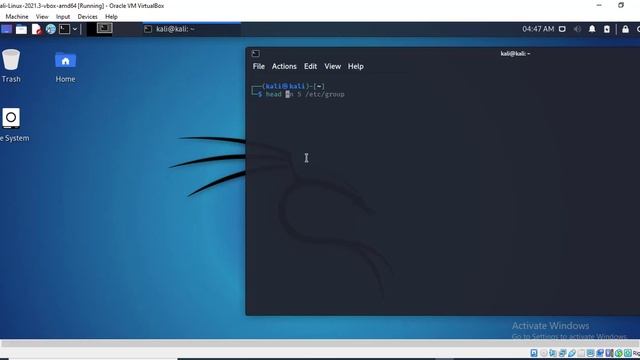Image resolution: width=640 pixels, height=360 pixels.
Task: Click VirtualBox network adapter status icon
Action: click(562, 353)
